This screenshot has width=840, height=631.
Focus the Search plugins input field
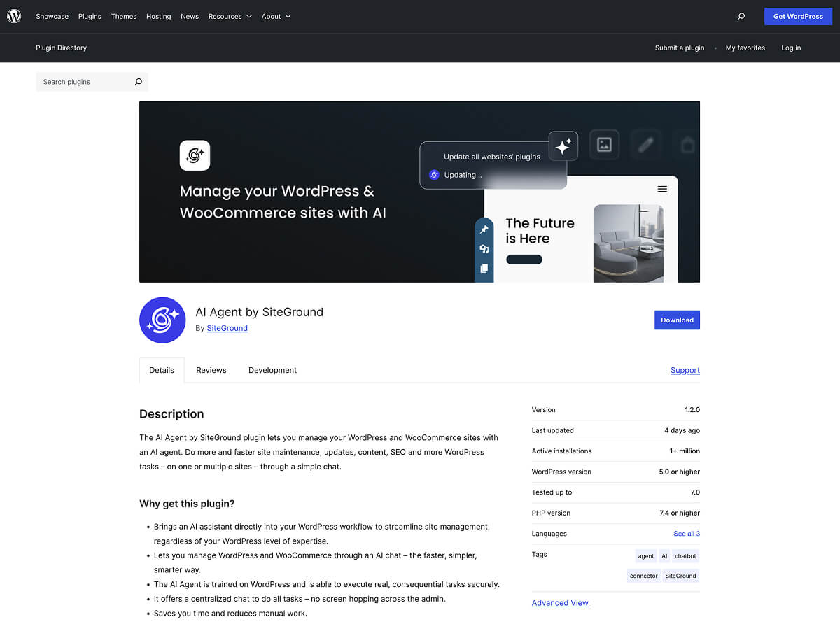coord(84,82)
